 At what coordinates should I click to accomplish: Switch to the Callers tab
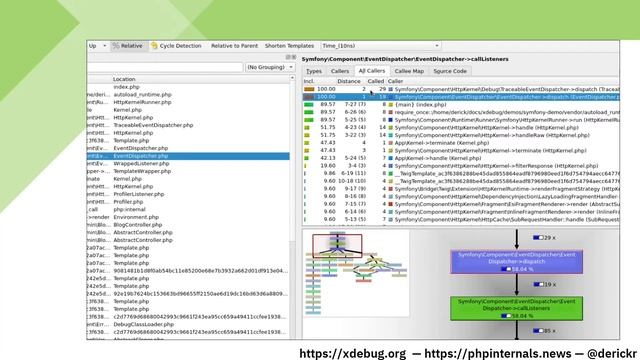pos(340,71)
